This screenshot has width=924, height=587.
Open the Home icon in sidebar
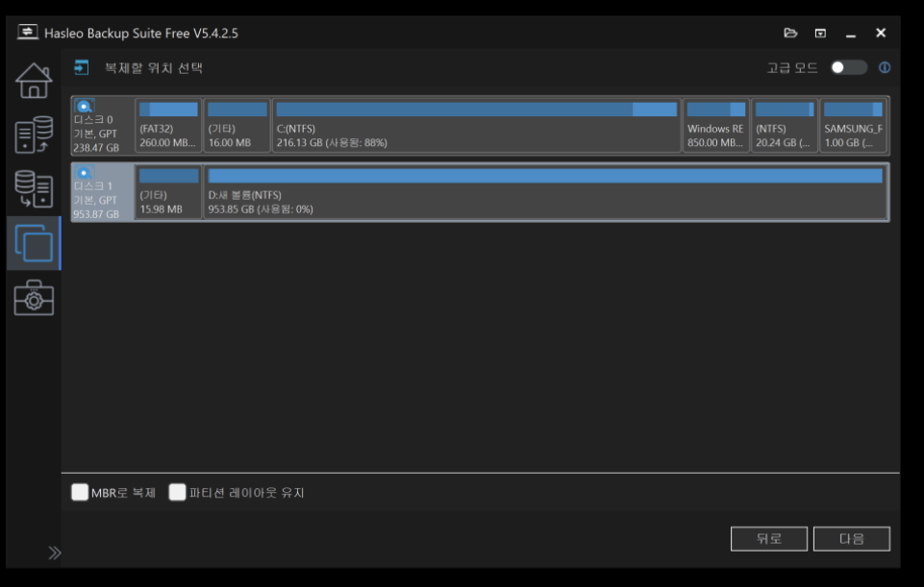coord(34,81)
